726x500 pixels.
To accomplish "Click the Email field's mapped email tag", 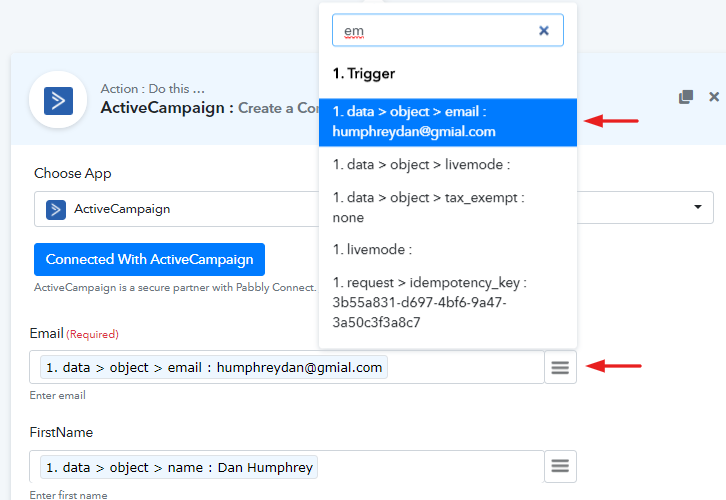I will coord(214,368).
